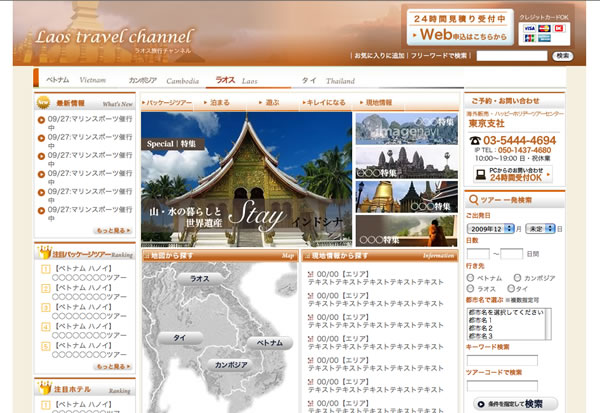
Task: Select the ラオス destination radio button
Action: click(470, 288)
